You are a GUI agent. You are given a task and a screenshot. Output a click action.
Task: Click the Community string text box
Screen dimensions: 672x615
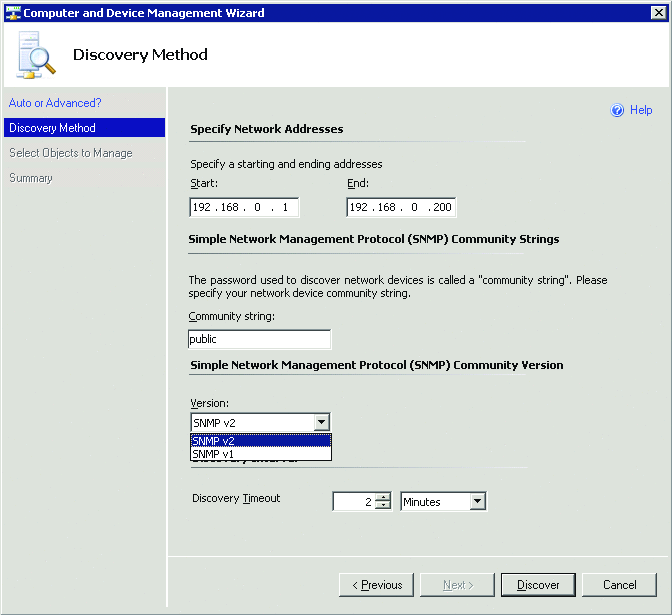pos(259,339)
